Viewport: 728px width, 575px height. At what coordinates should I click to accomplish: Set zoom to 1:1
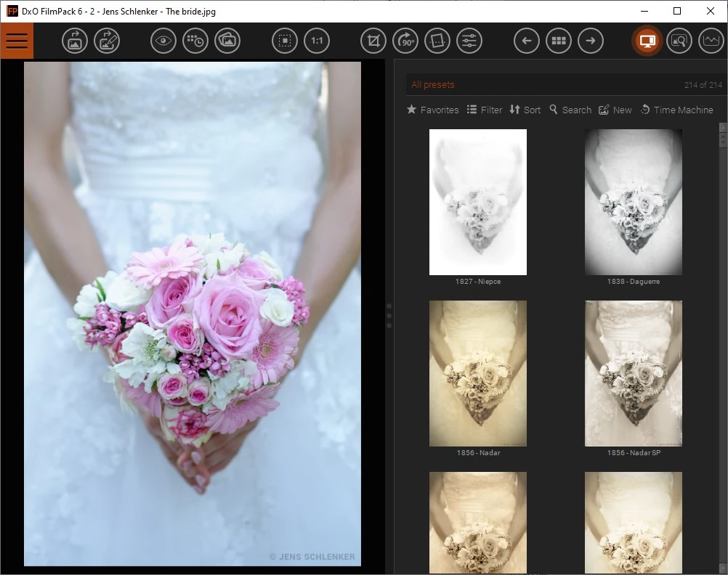(x=317, y=41)
